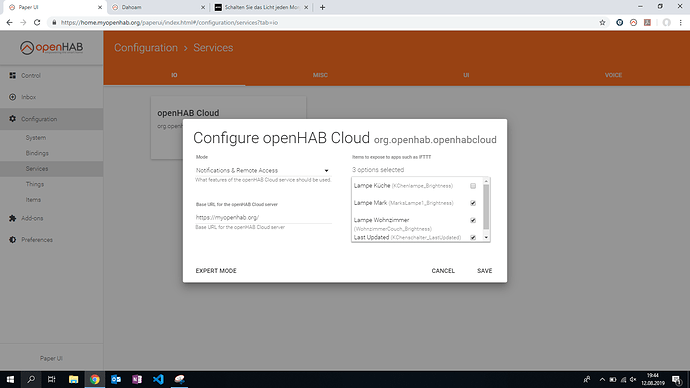Click the volume icon in system tray

pos(633,379)
